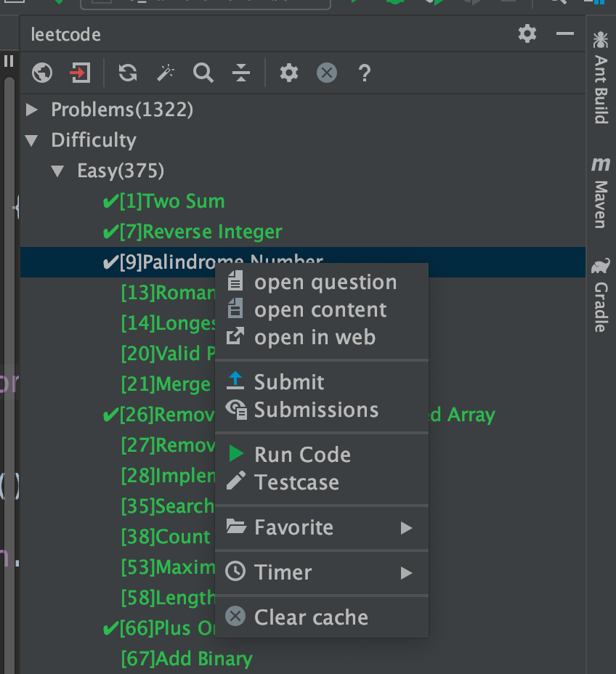Open the problem in web

[315, 336]
